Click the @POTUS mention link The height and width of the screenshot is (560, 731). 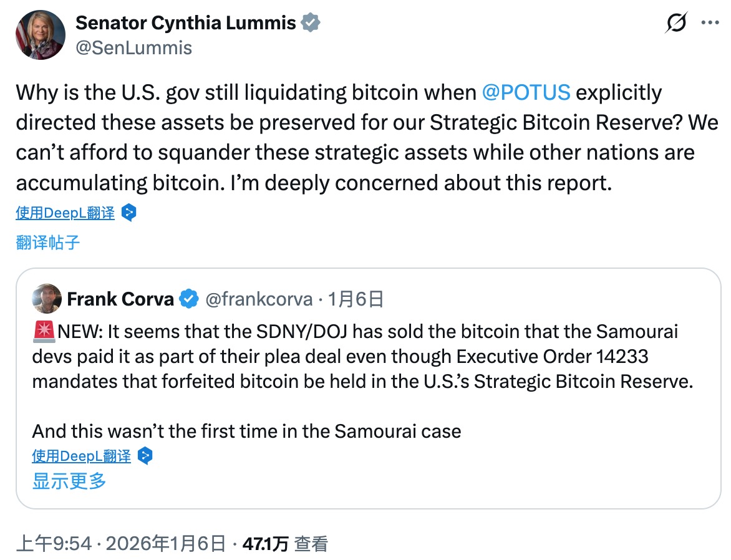coord(526,92)
